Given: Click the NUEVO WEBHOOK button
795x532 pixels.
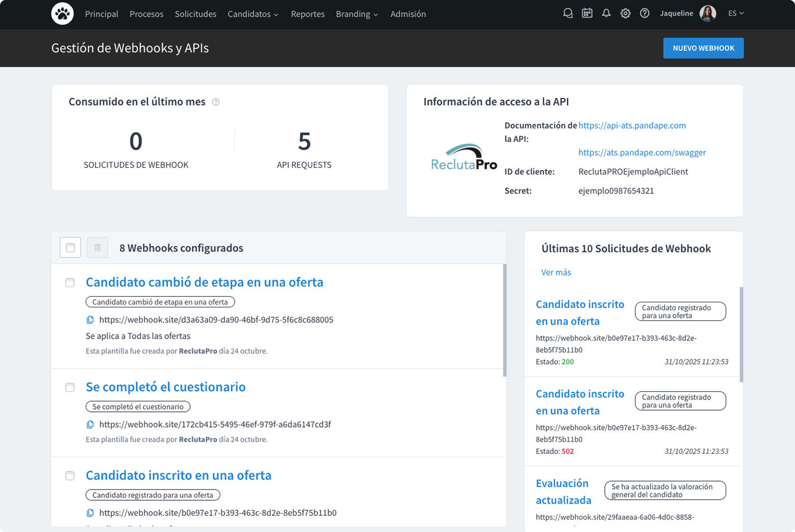Looking at the screenshot, I should [x=703, y=48].
